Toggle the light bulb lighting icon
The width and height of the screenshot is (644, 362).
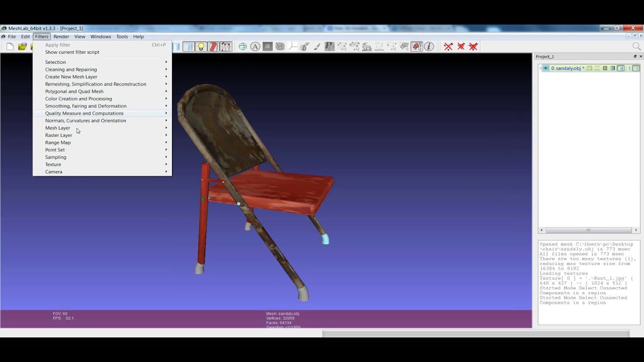point(201,46)
